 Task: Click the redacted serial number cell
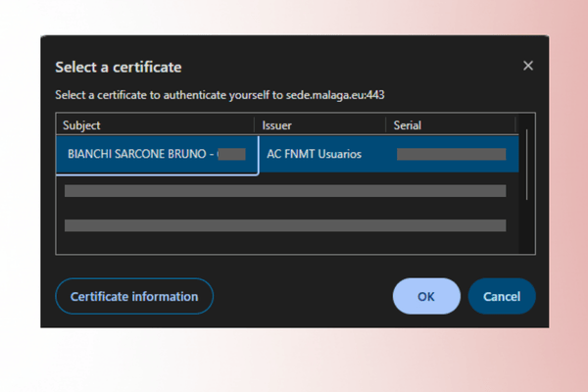(x=452, y=154)
